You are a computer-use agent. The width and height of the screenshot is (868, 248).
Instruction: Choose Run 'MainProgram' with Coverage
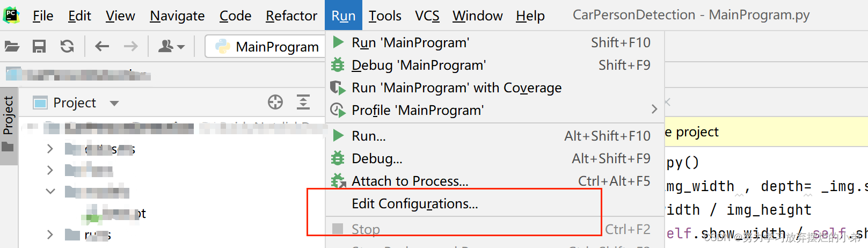(x=456, y=87)
